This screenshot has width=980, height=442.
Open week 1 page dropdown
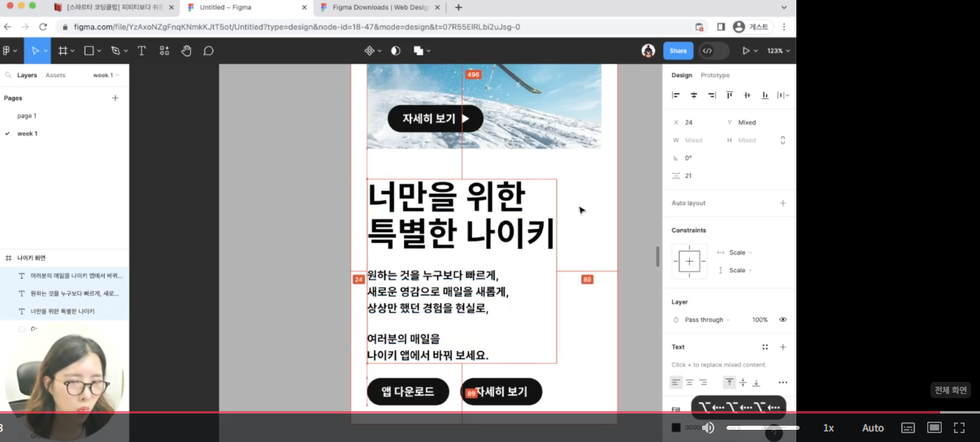(x=106, y=75)
